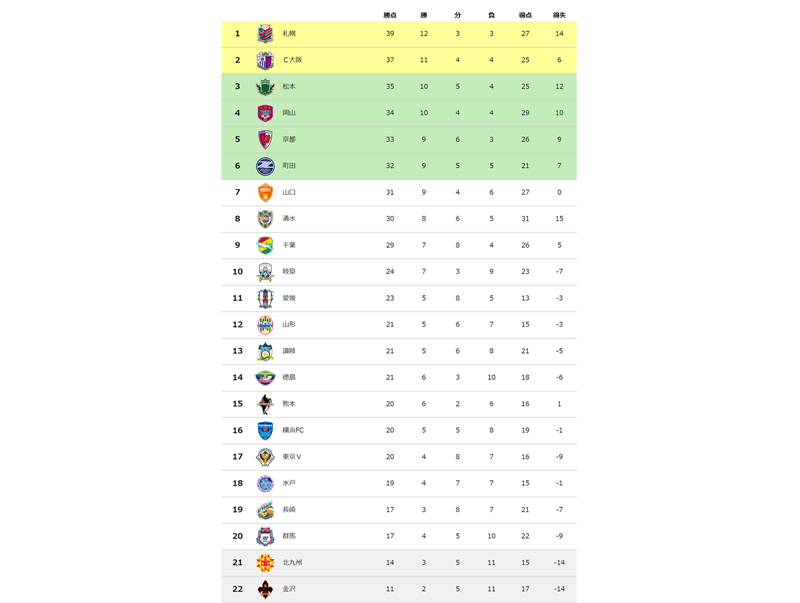Open the 東京Ｖ team link
Image resolution: width=800 pixels, height=603 pixels.
click(x=292, y=457)
